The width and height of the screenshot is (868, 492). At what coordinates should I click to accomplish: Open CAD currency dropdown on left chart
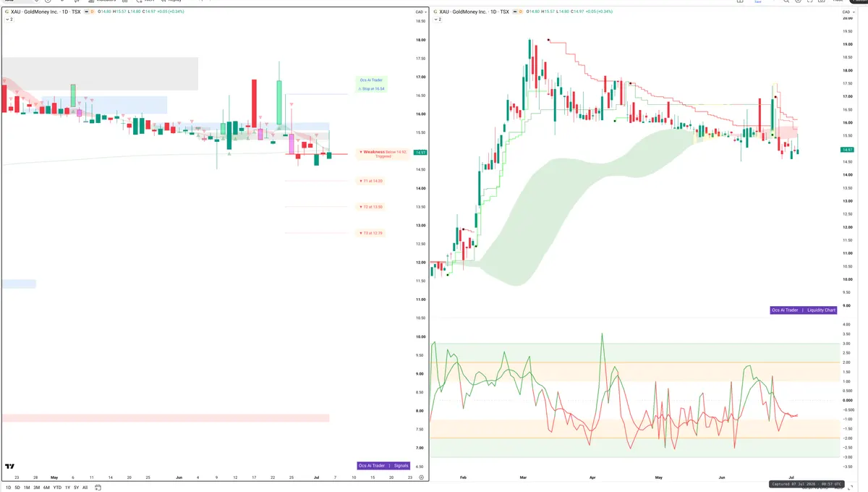pos(421,12)
